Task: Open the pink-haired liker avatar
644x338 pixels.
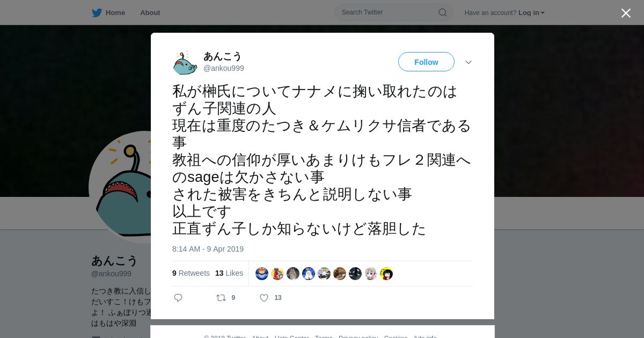Action: [371, 274]
